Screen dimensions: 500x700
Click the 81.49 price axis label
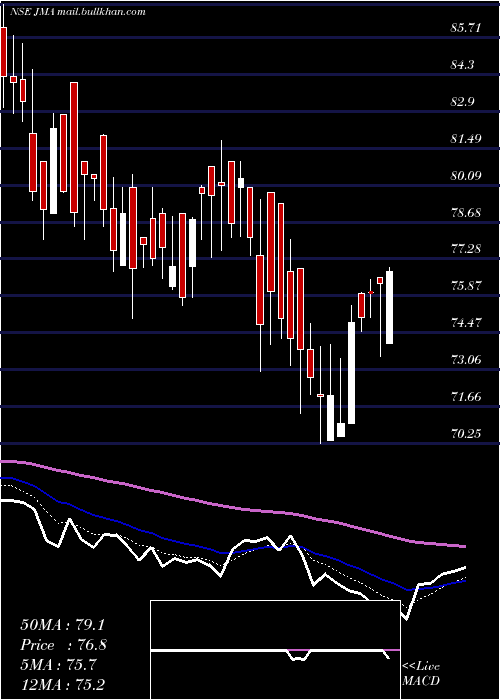[x=466, y=139]
